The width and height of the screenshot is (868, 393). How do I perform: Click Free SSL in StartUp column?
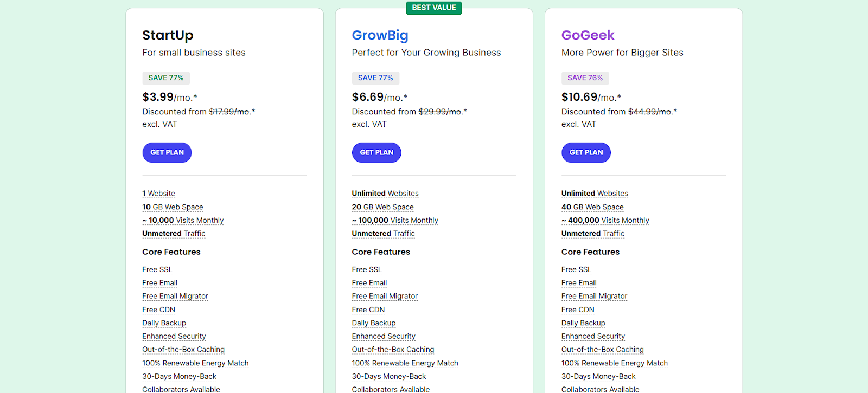[157, 269]
